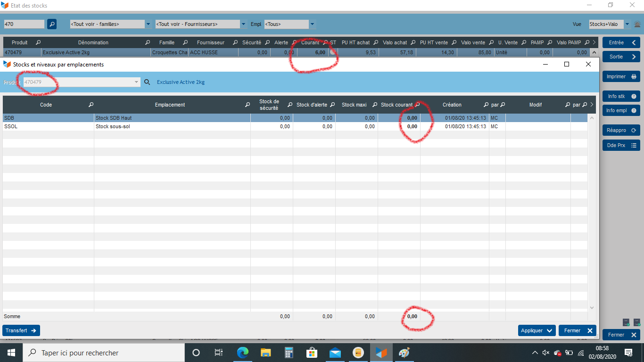Expand the Tout voir - familles dropdown
This screenshot has height=362, width=644.
tap(148, 24)
